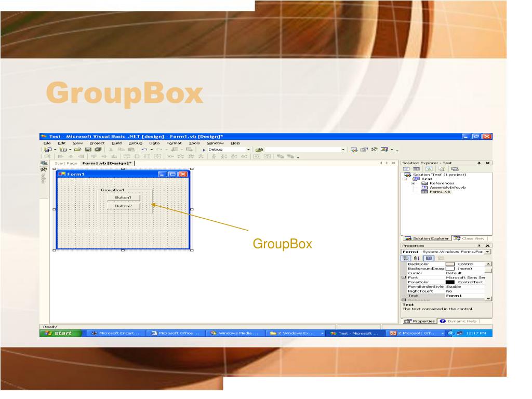Click the ForeColor black color swatch
Screen dimensions: 532x399
tap(450, 282)
